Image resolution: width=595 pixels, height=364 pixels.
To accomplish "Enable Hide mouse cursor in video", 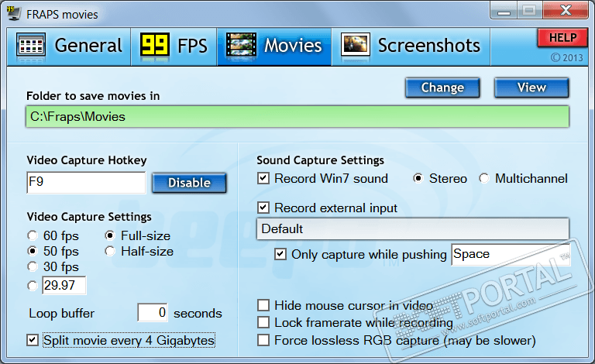I will pos(263,305).
